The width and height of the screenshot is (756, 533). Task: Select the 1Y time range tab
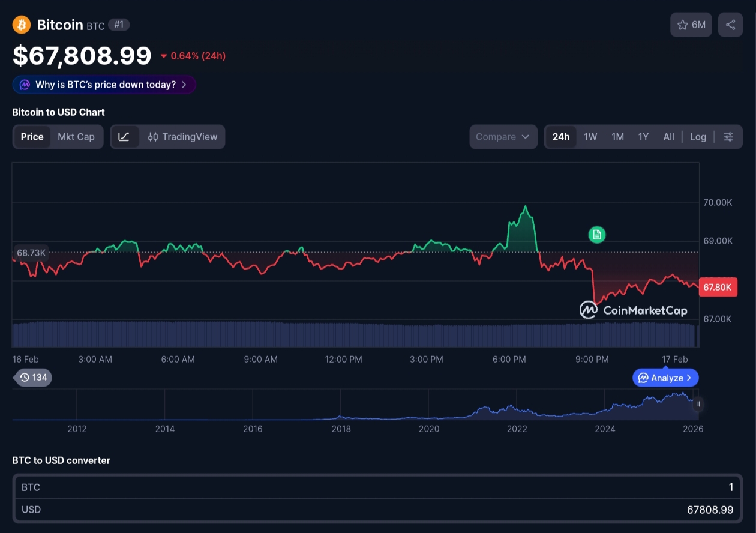click(643, 137)
